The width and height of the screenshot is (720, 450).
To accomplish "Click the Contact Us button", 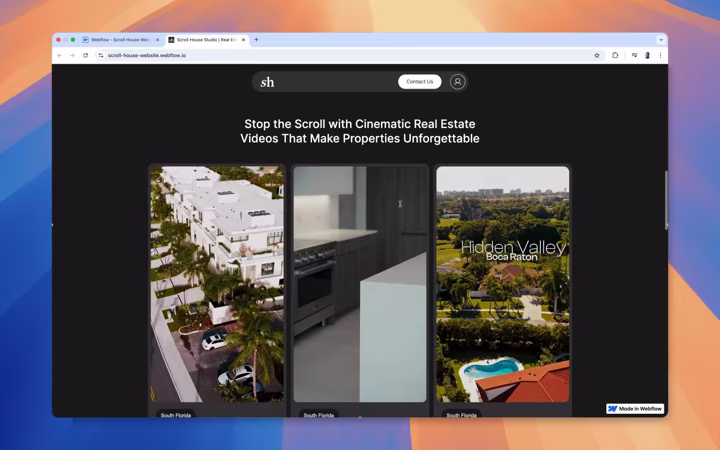I will (420, 82).
